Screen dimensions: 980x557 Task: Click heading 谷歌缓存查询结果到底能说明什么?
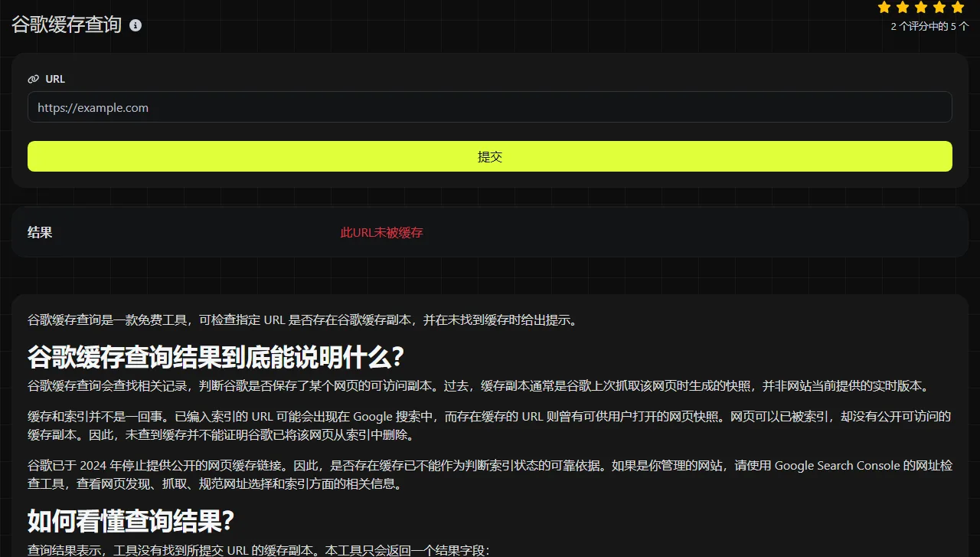tap(216, 357)
